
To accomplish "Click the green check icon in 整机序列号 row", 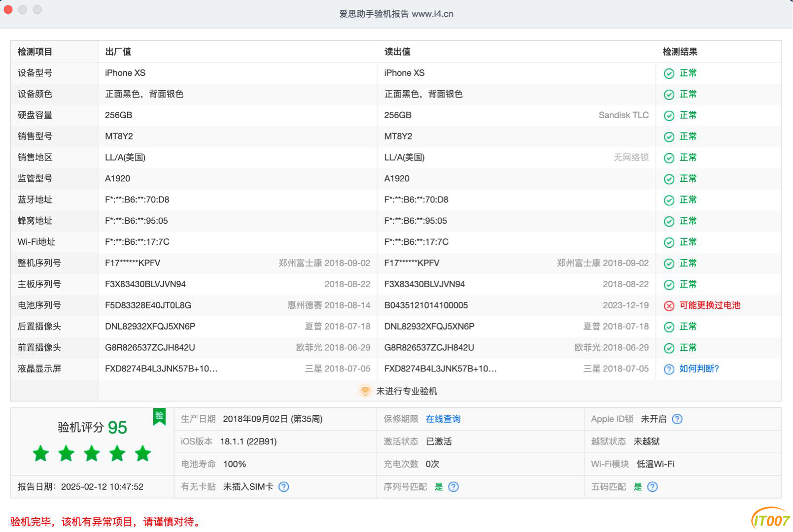I will 669,264.
